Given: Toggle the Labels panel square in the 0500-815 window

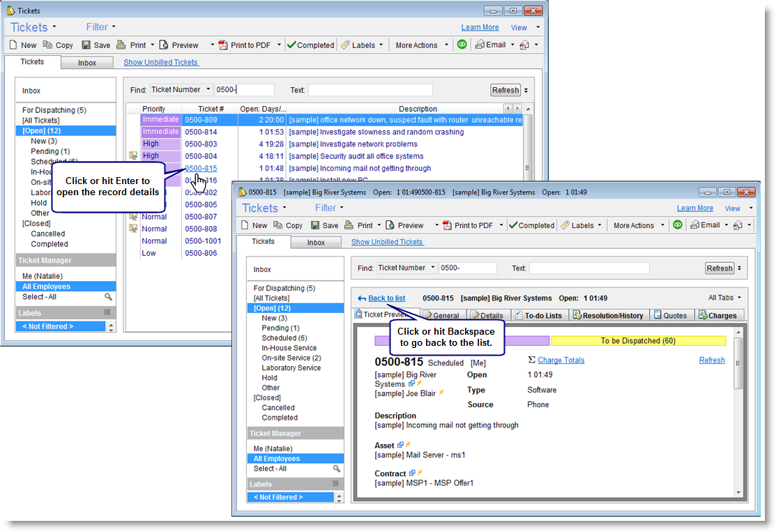Looking at the screenshot, I should click(335, 484).
